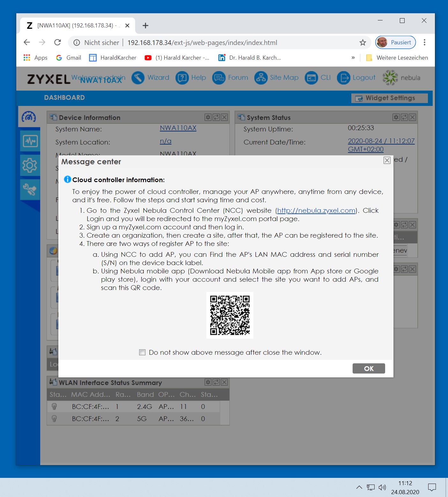Click the Wizard icon in the header
Screen dimensions: 448x497
click(x=138, y=78)
